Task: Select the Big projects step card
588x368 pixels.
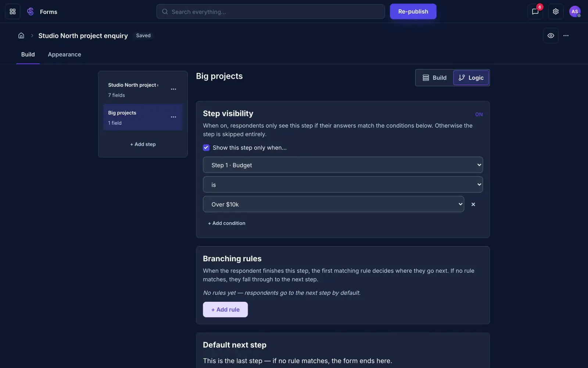Action: click(x=143, y=117)
